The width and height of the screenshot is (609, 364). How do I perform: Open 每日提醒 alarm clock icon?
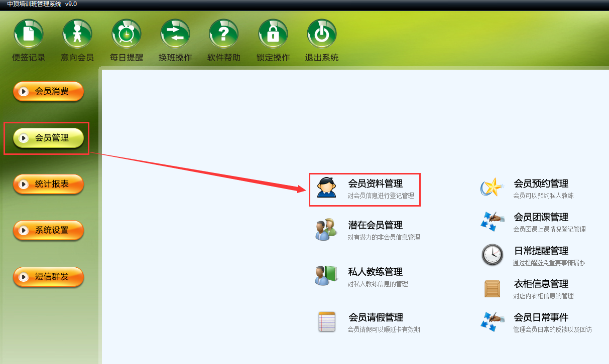[x=126, y=34]
